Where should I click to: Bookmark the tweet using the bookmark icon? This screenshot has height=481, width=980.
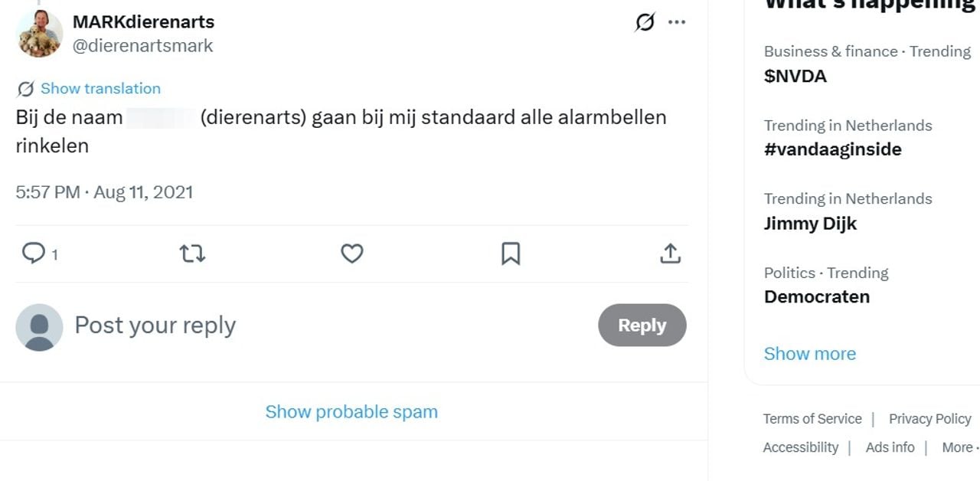[x=511, y=254]
